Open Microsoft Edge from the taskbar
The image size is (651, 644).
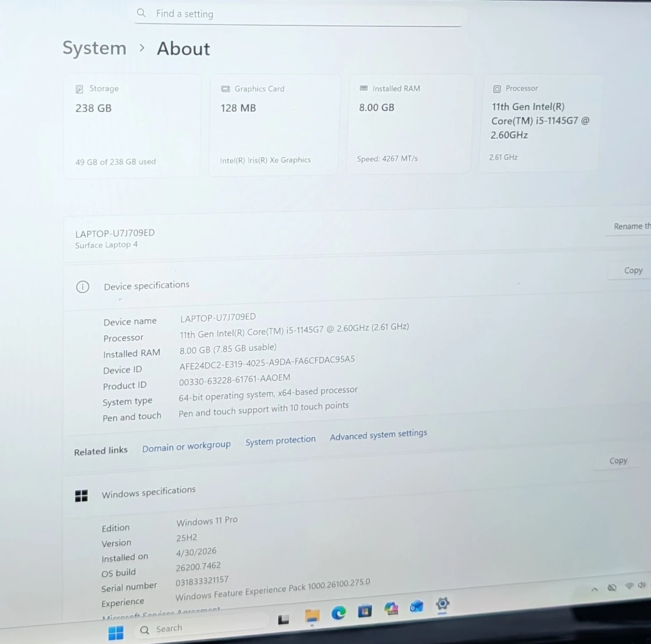338,613
